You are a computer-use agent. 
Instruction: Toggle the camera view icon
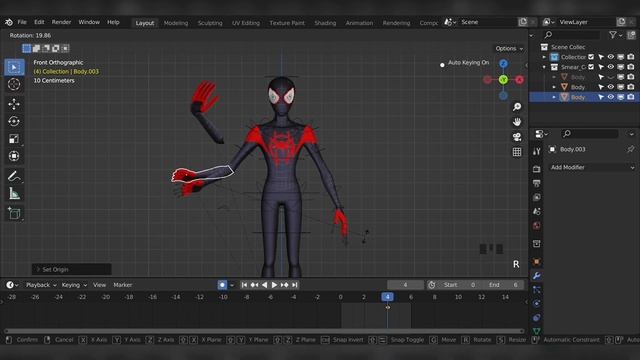tap(517, 137)
